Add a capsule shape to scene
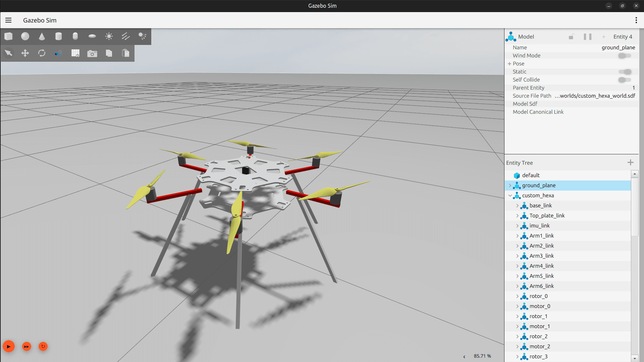Viewport: 644px width, 362px height. coord(75,36)
